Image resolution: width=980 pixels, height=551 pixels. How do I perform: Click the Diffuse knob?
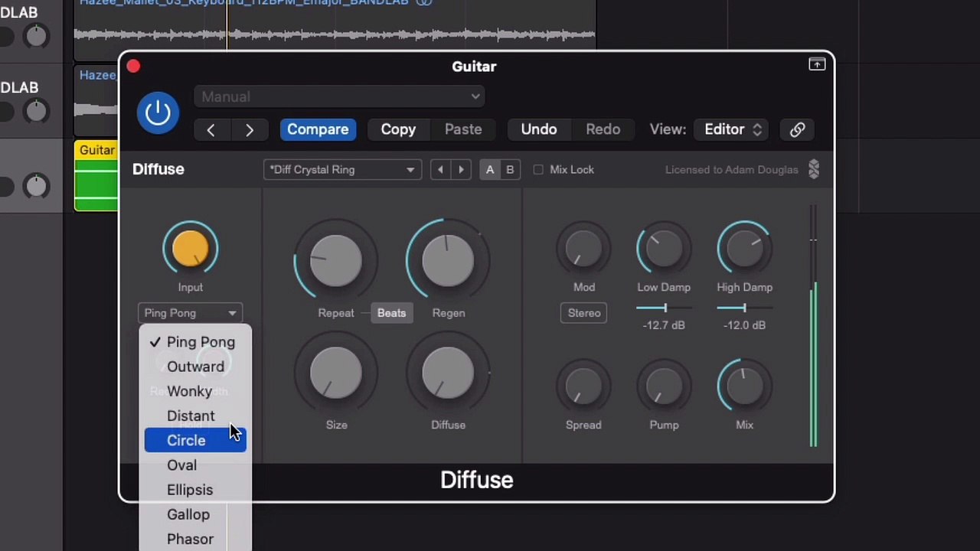click(x=448, y=373)
